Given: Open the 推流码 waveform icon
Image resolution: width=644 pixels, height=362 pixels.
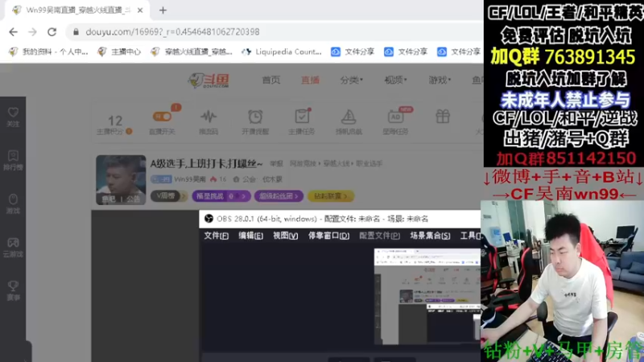Looking at the screenshot, I should pos(208,117).
